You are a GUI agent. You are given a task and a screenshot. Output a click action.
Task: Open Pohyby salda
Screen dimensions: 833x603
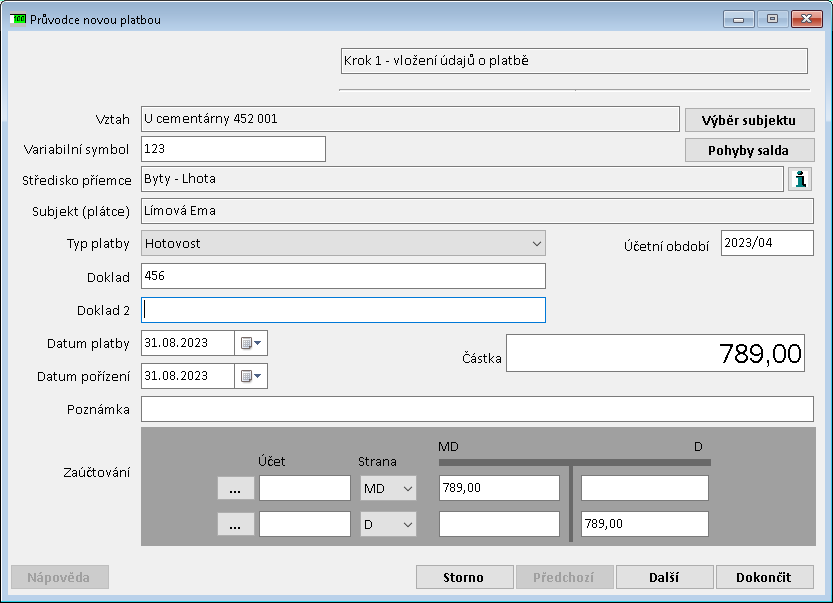[749, 150]
